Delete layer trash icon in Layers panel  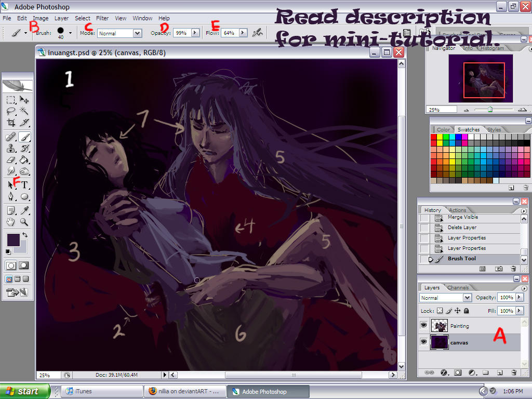[x=514, y=373]
